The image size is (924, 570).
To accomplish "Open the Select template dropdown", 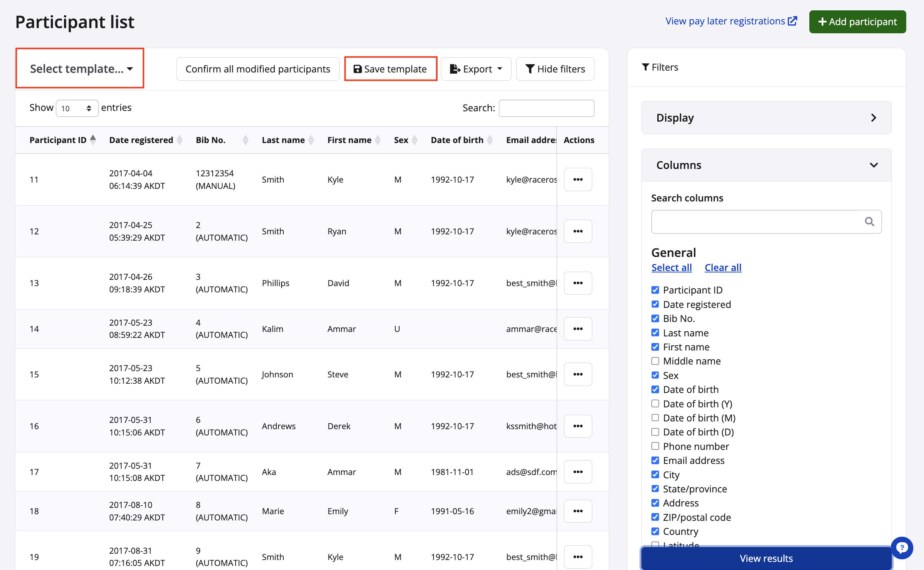I will pyautogui.click(x=81, y=69).
